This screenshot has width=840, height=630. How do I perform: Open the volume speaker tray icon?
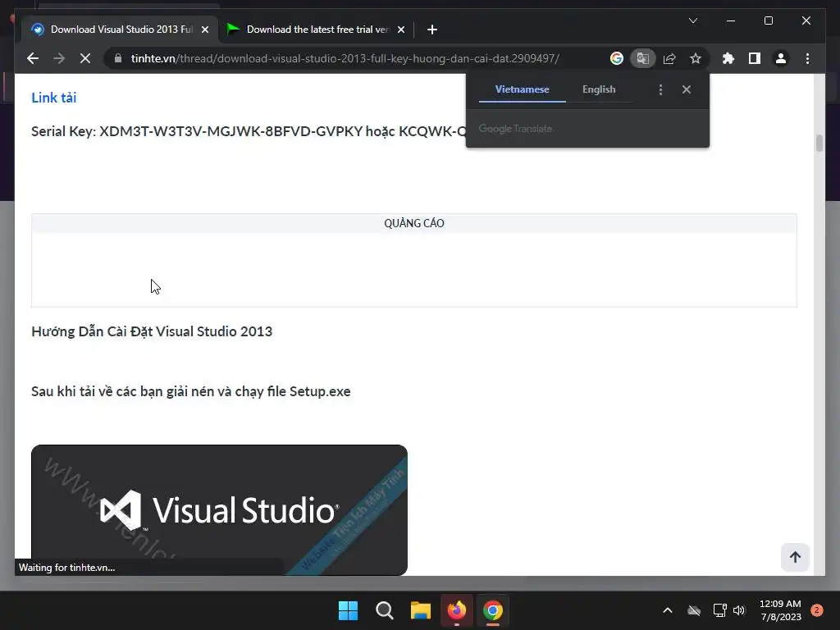point(739,610)
